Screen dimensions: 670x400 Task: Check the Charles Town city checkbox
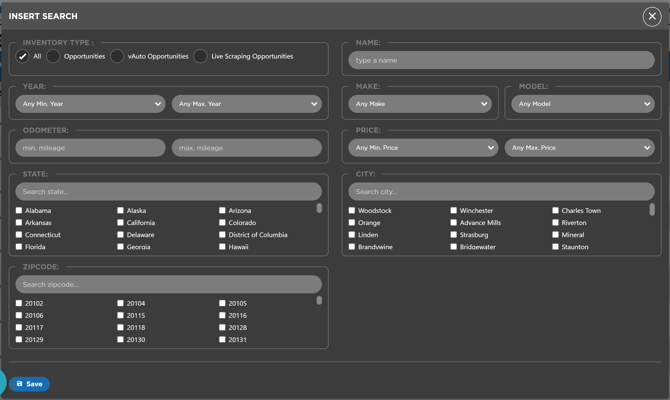[555, 210]
